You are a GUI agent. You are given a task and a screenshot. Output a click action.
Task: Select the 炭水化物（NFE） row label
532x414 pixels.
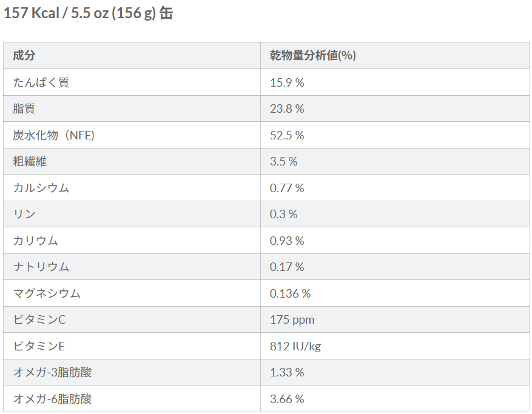(x=54, y=135)
